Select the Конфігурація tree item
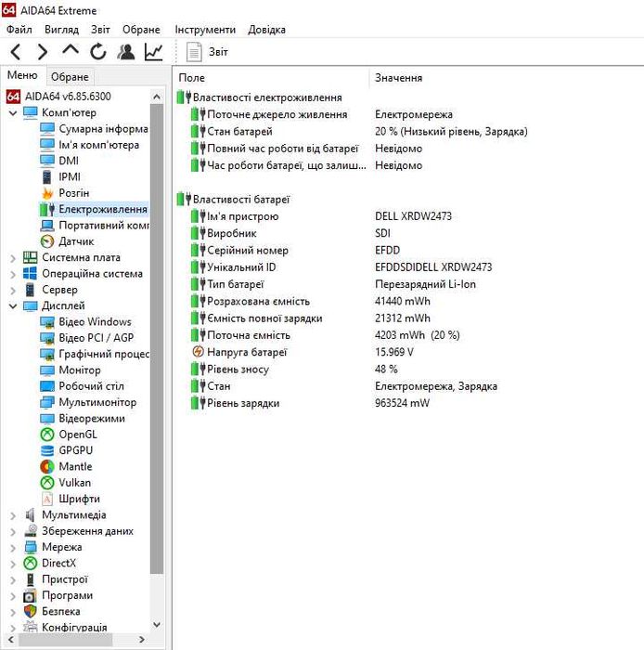644x650 pixels. pyautogui.click(x=74, y=627)
